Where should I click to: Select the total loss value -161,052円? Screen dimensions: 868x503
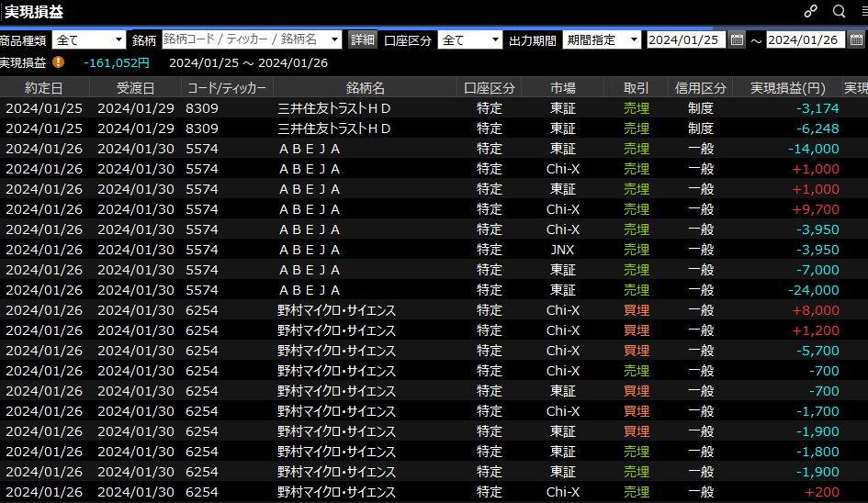pos(117,63)
